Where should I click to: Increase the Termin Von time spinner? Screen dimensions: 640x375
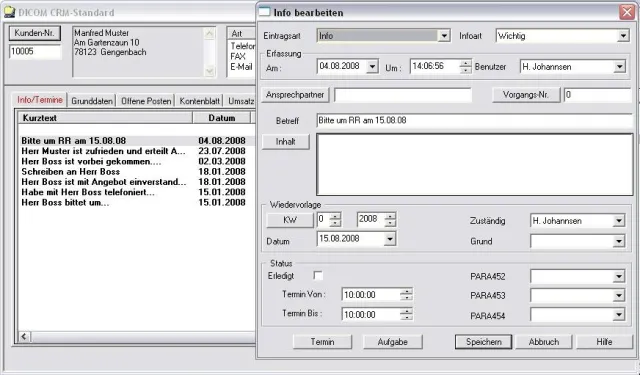[407, 291]
